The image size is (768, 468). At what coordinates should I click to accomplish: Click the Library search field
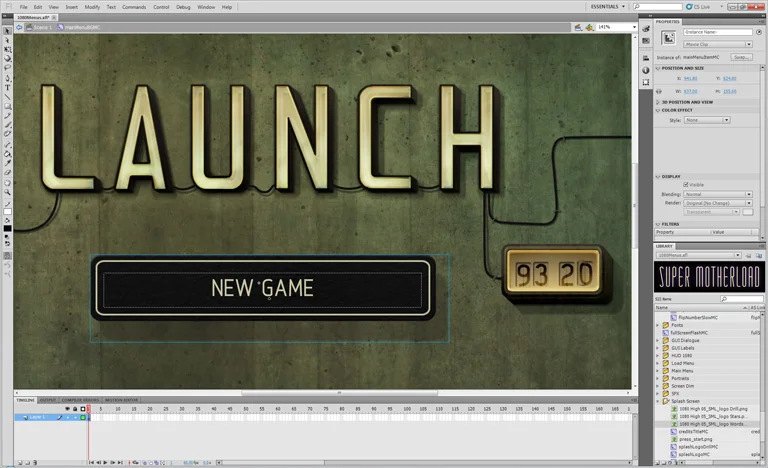[x=742, y=299]
